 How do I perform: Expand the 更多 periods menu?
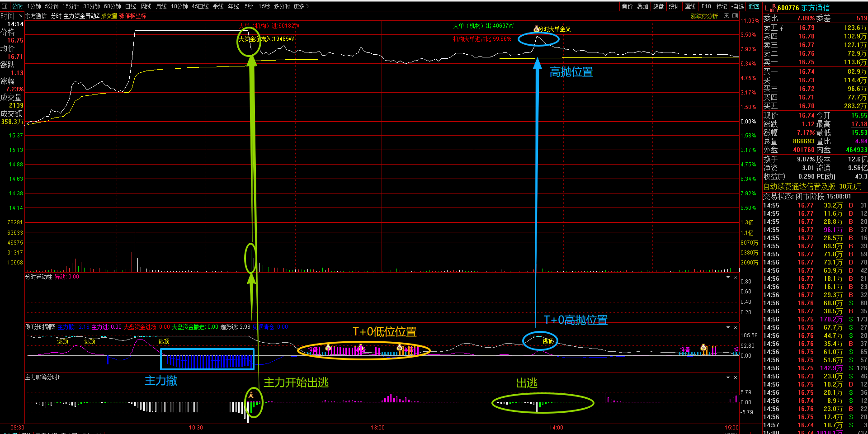click(x=301, y=6)
